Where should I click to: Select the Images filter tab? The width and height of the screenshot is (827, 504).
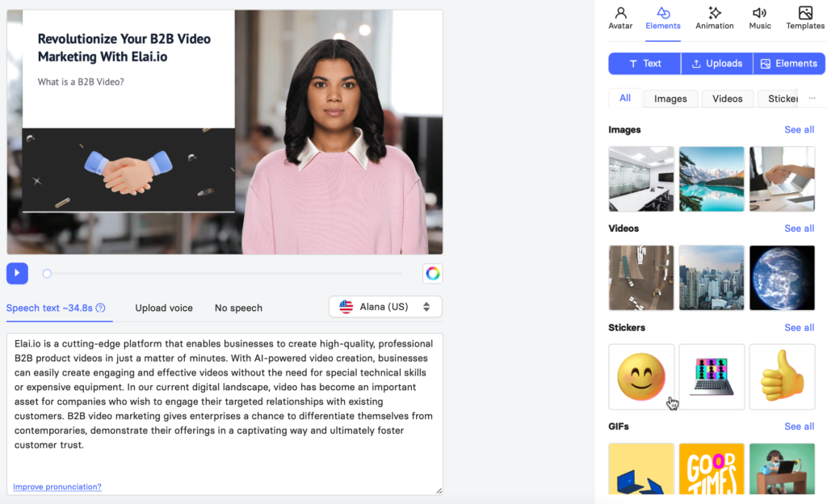click(x=670, y=99)
